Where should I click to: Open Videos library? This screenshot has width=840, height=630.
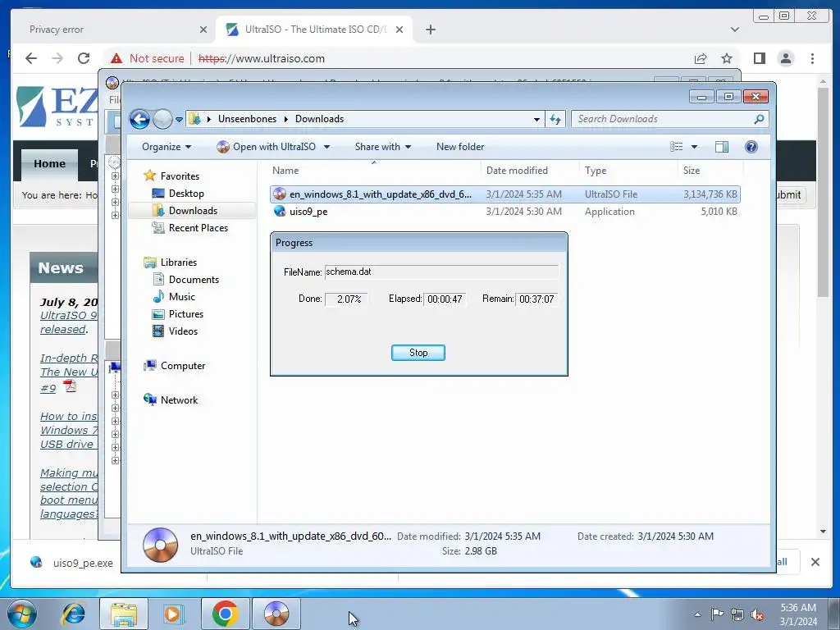[176, 331]
